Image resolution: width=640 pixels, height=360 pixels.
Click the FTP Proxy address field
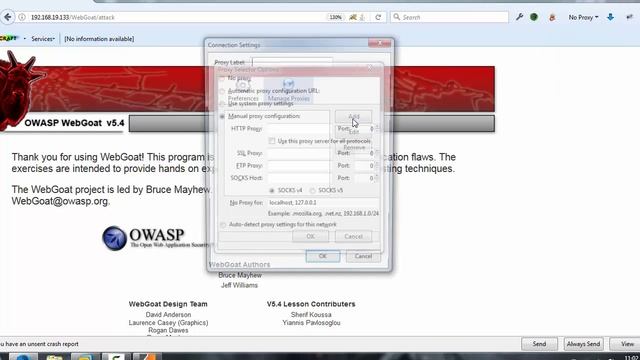[298, 165]
